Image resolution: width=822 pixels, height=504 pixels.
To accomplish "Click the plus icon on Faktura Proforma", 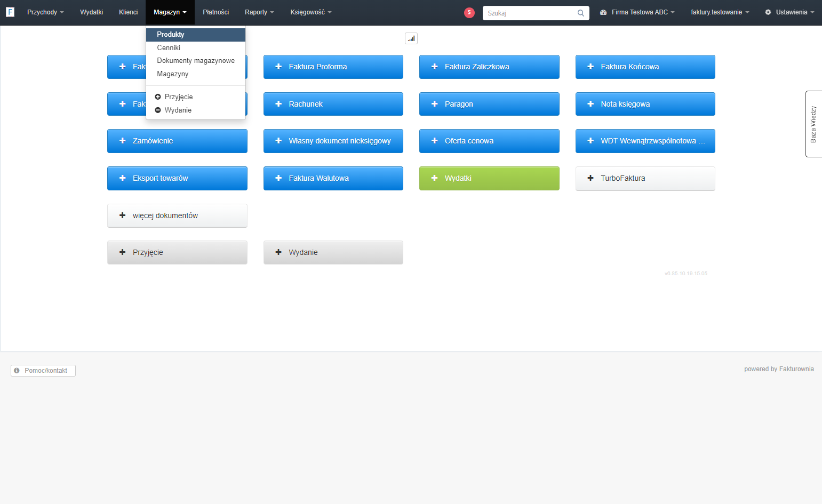I will pyautogui.click(x=278, y=67).
